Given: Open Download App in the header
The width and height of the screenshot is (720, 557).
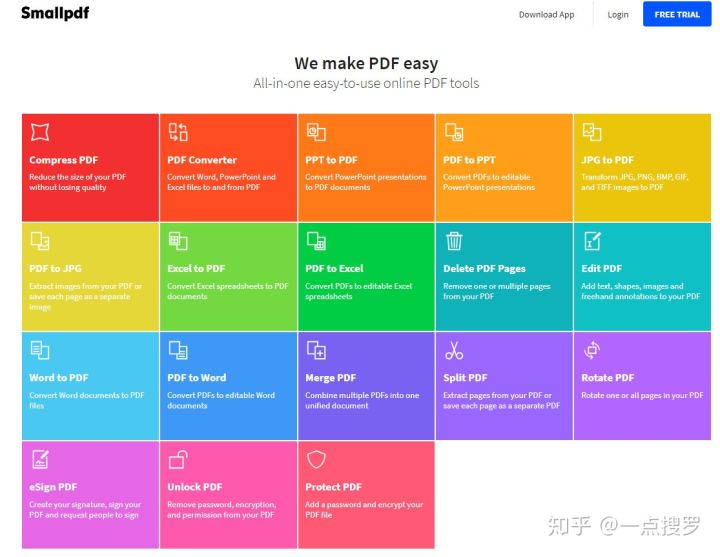Looking at the screenshot, I should pos(546,15).
